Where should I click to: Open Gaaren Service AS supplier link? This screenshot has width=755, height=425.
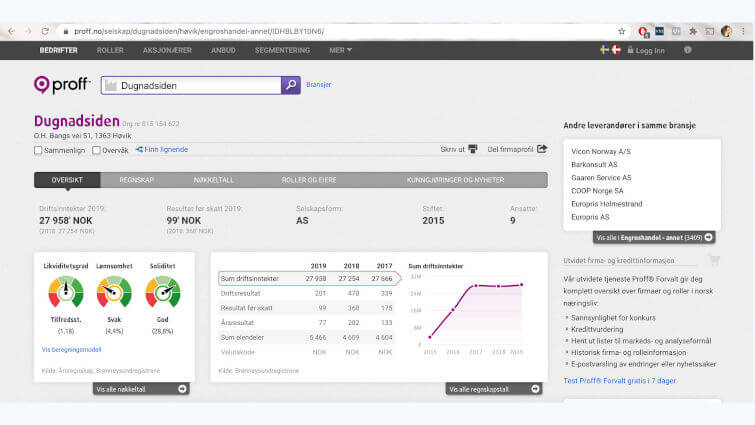click(601, 178)
